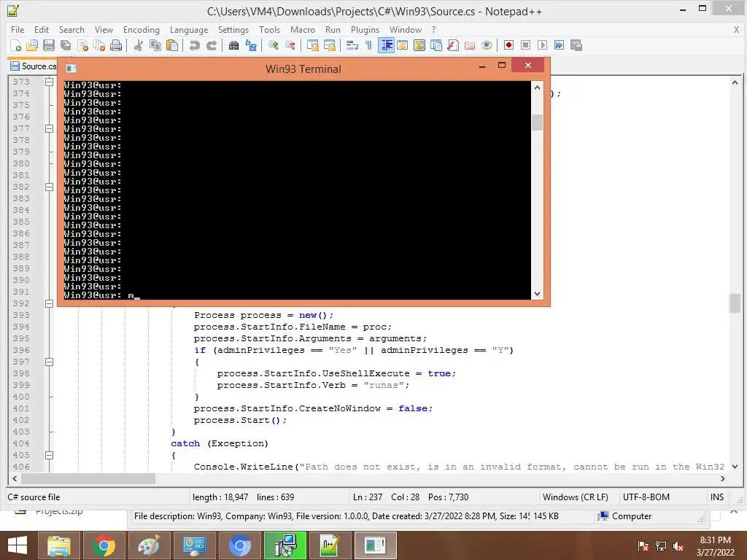Print the document with the Print icon
Screen dimensions: 747x560
coord(116,45)
